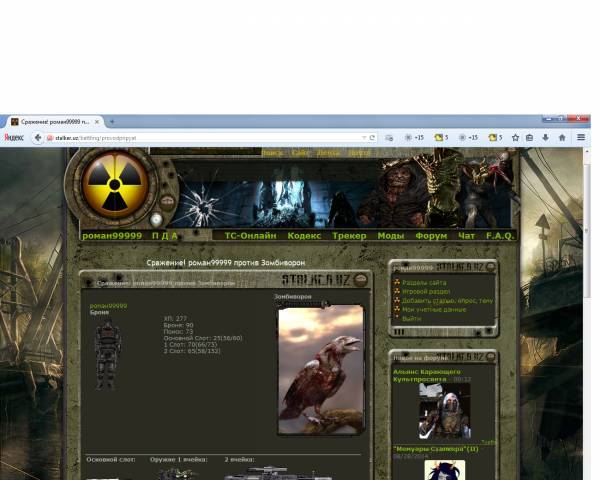Click the Основной слот label

(x=111, y=460)
